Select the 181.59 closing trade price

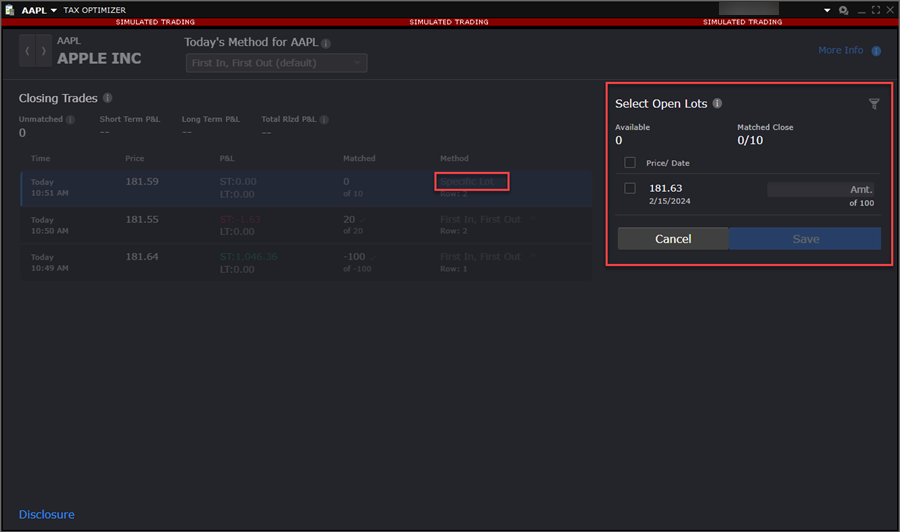pos(142,181)
